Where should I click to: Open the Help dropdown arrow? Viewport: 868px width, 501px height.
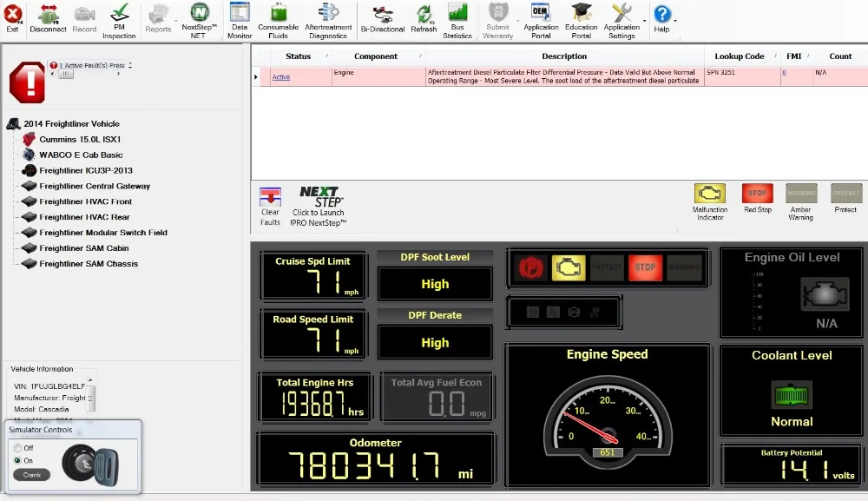[675, 20]
